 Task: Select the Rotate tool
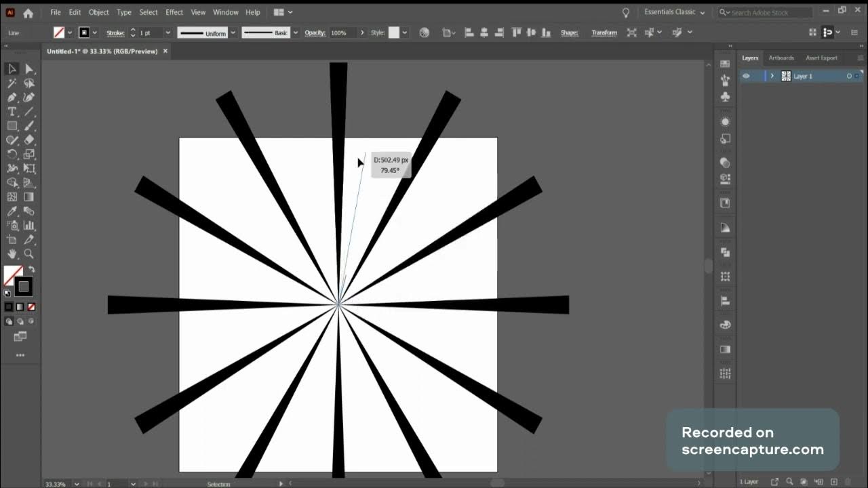tap(12, 155)
